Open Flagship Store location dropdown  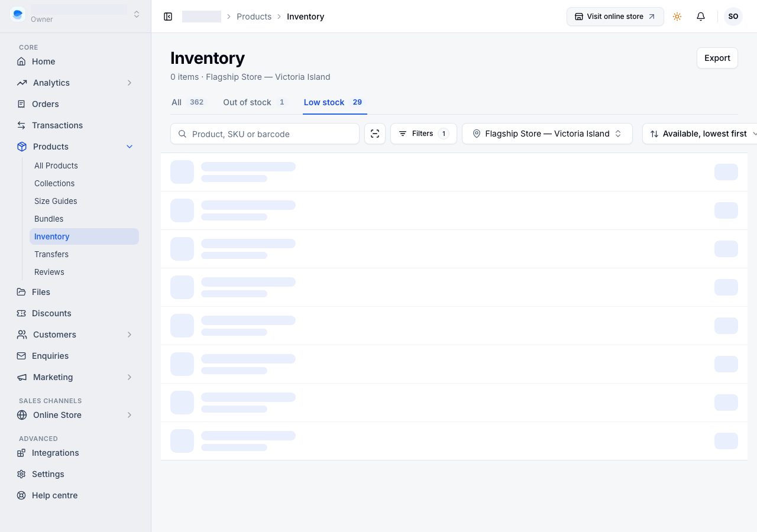tap(547, 134)
